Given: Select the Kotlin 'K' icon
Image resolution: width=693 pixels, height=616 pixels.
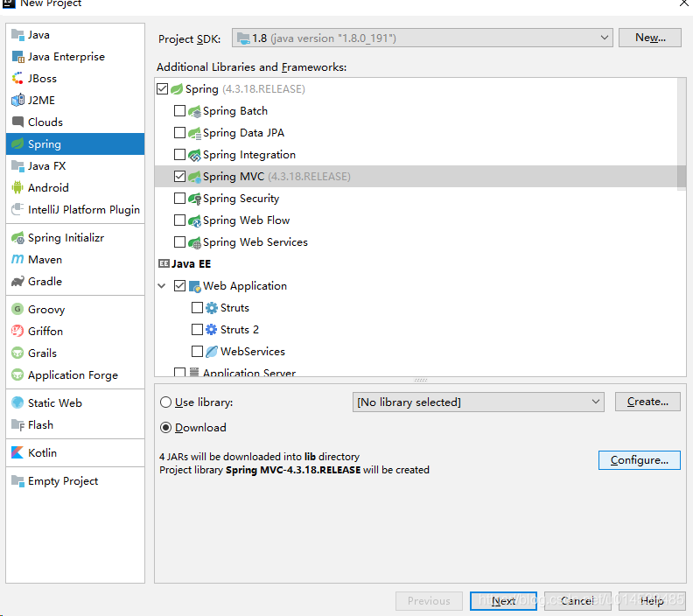Looking at the screenshot, I should [x=17, y=453].
